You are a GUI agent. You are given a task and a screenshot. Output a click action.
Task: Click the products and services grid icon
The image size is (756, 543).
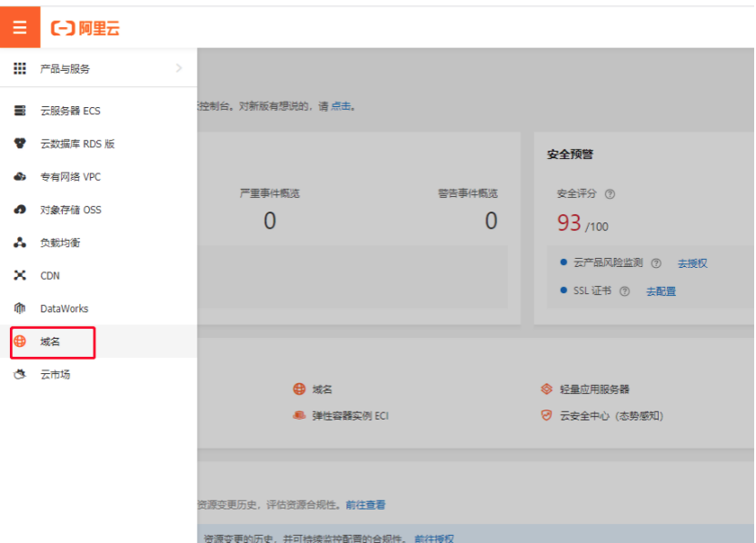point(20,68)
